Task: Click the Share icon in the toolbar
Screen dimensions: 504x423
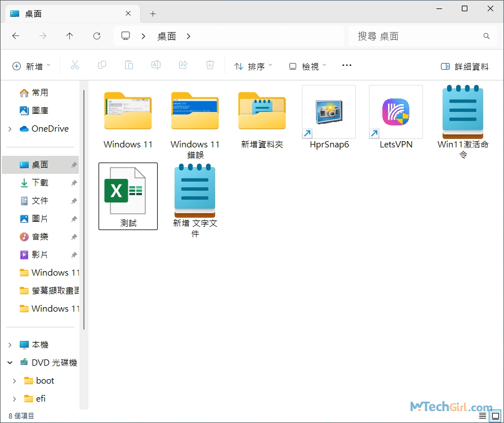Action: coord(182,65)
